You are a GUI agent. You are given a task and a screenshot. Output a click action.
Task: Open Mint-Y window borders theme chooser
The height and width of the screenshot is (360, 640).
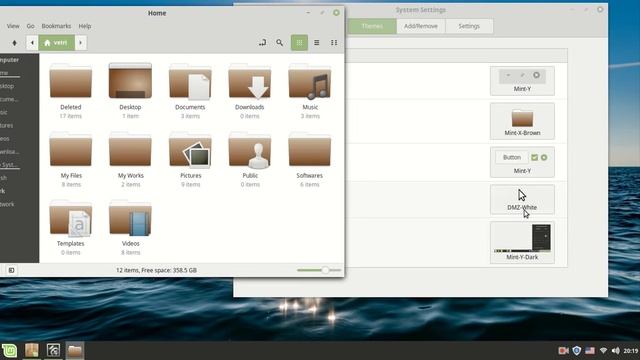click(x=522, y=81)
